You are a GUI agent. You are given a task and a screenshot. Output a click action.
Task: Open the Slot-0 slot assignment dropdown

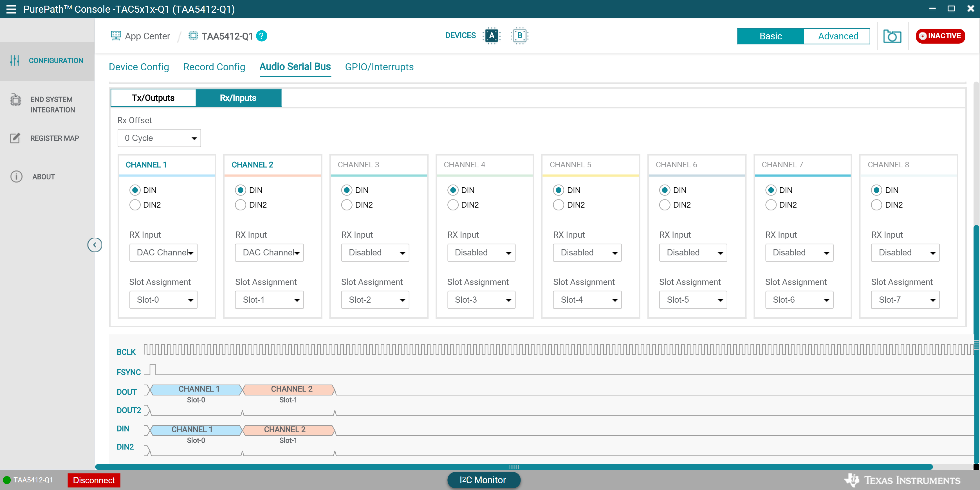pos(163,300)
